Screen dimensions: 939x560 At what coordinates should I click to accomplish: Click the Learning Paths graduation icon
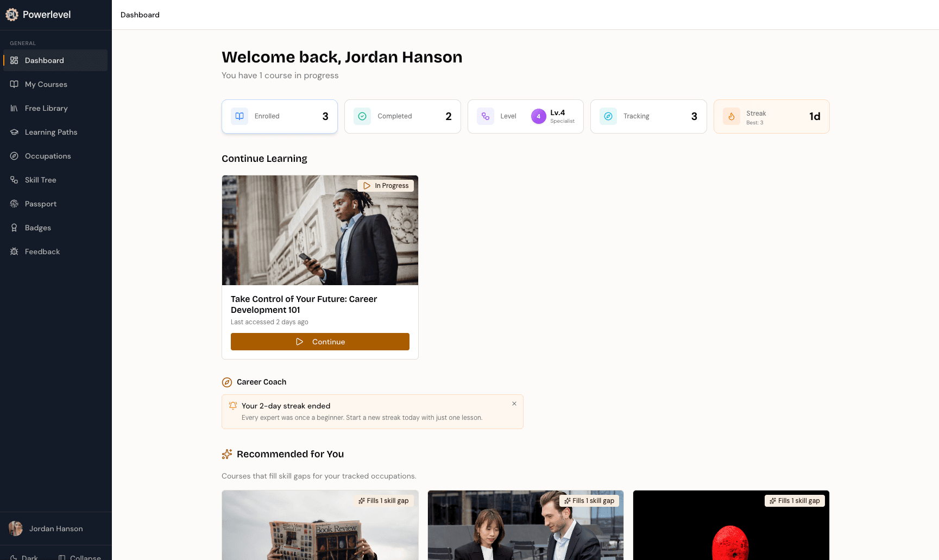(14, 132)
